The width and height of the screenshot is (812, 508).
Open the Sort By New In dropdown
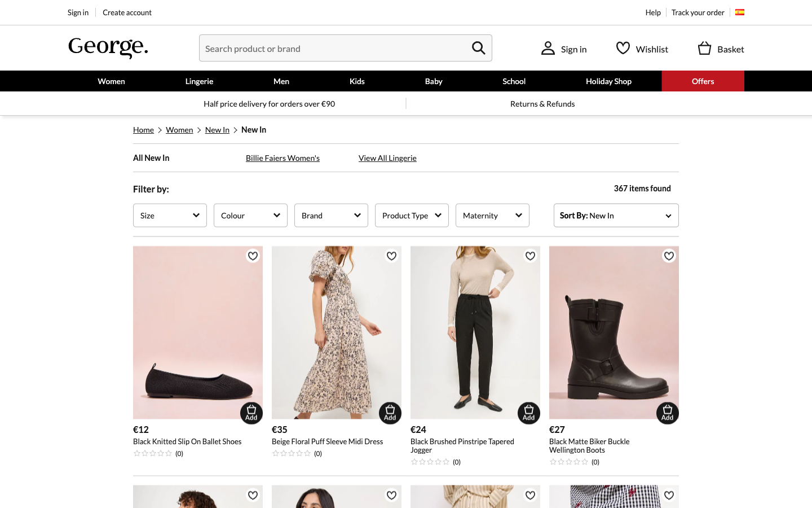[616, 215]
